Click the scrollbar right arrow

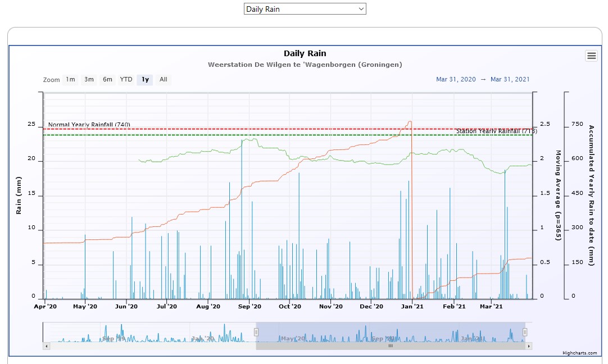[x=529, y=346]
